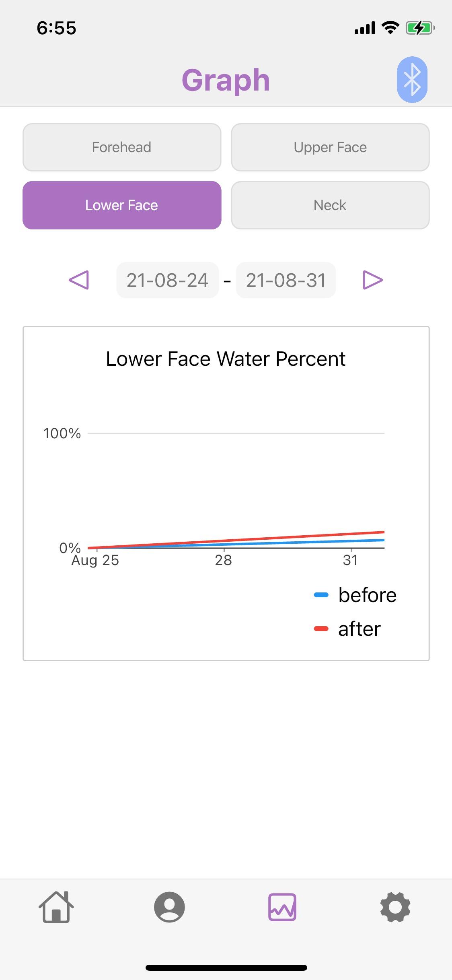Open the Profile tab icon
The width and height of the screenshot is (452, 980).
pos(169,907)
